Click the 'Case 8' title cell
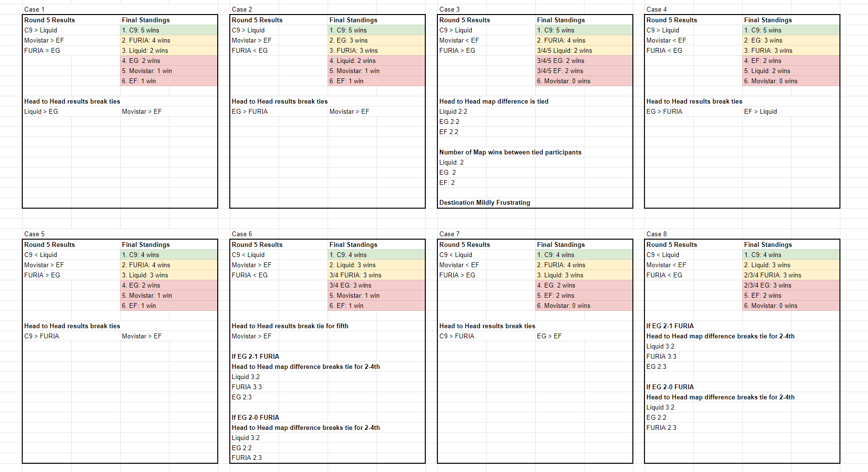 click(x=656, y=234)
